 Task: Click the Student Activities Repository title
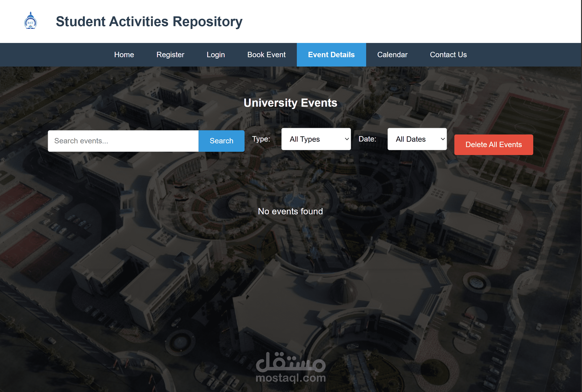pyautogui.click(x=149, y=21)
